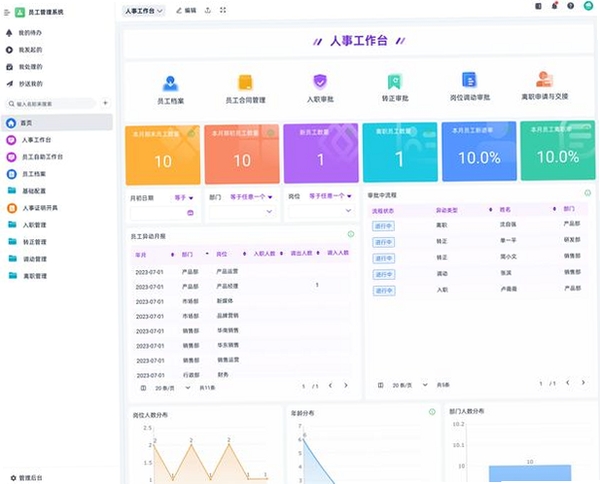Open page-size dropdown in 员工异动月报 footer
This screenshot has width=600, height=484.
173,388
